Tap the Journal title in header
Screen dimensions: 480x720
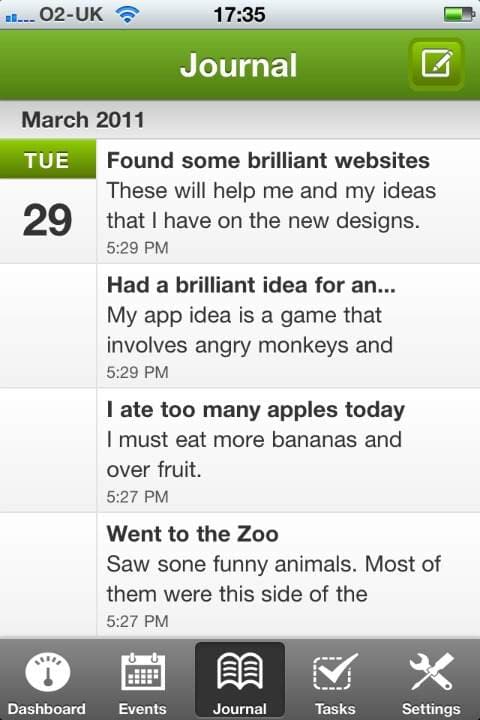[x=238, y=65]
